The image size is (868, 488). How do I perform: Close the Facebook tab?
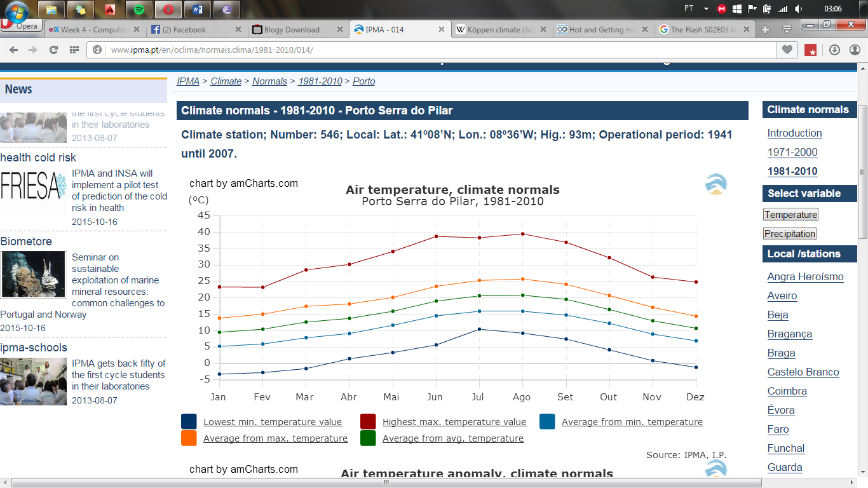coord(238,29)
